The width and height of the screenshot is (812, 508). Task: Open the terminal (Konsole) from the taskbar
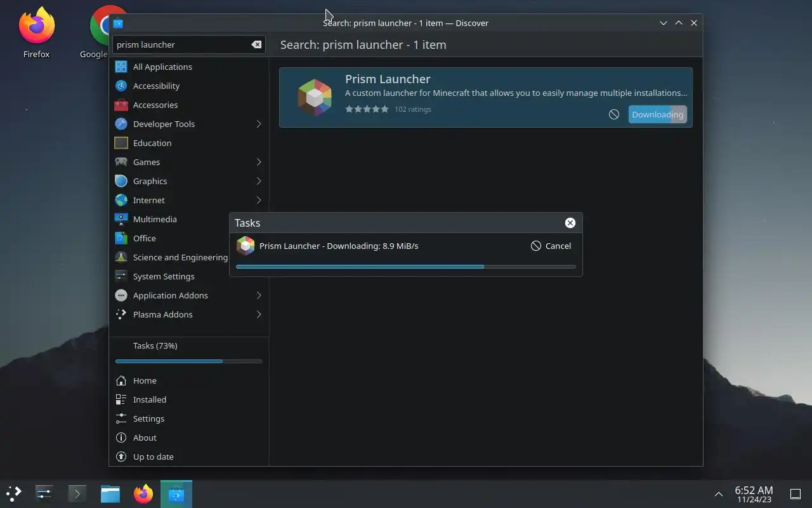pyautogui.click(x=77, y=493)
